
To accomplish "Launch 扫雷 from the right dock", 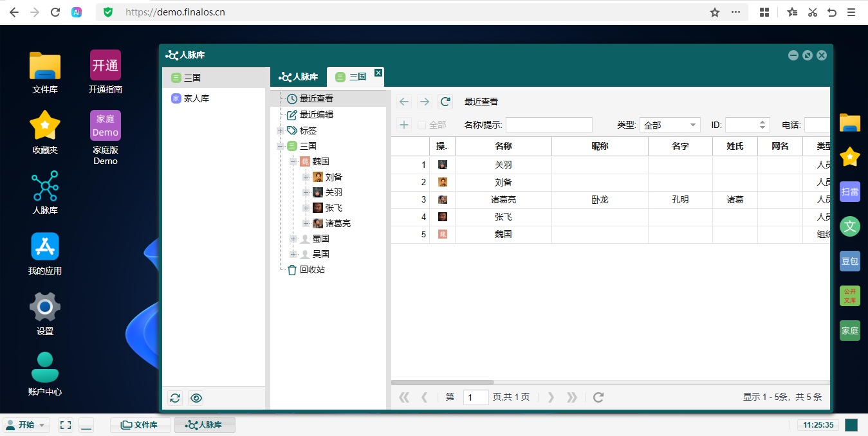I will pos(850,192).
